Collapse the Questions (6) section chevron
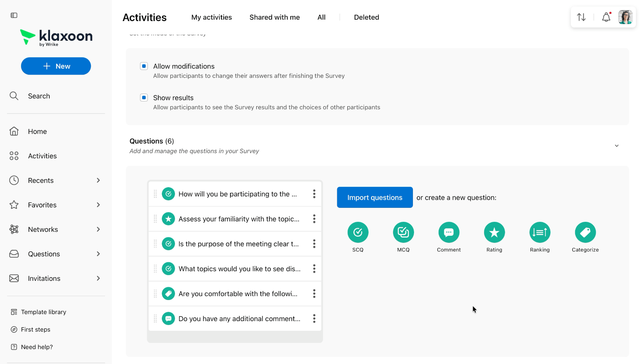 tap(617, 146)
